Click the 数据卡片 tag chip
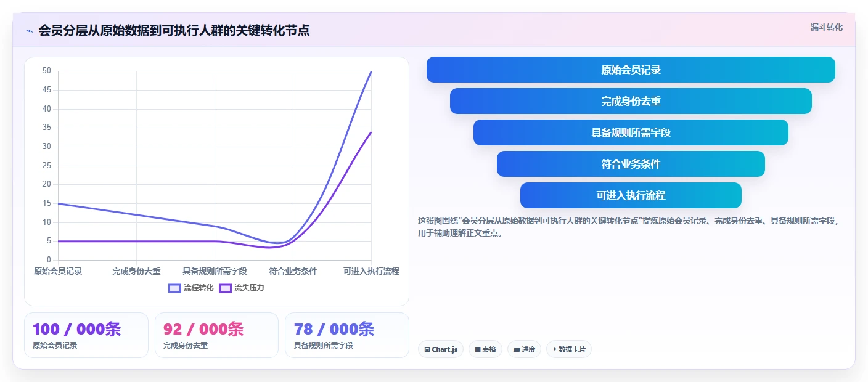The image size is (868, 382). [569, 349]
